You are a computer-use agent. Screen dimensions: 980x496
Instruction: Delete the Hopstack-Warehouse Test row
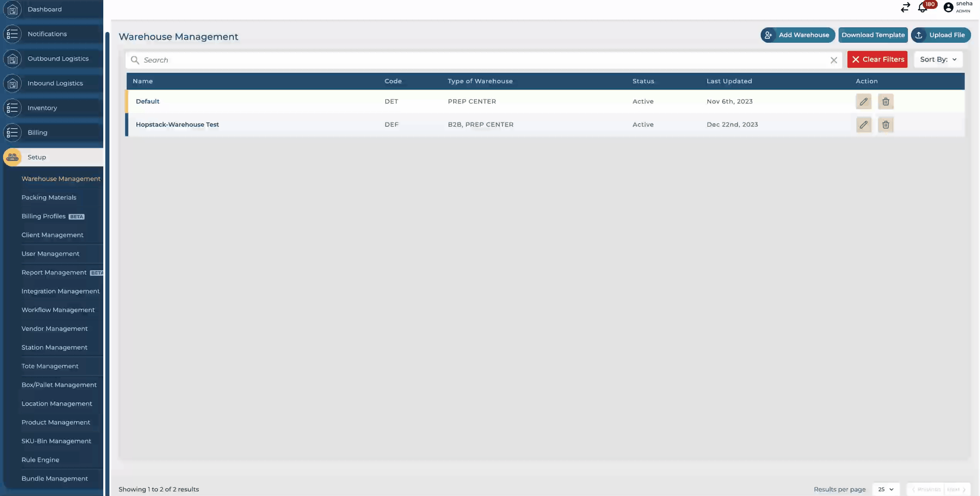(x=885, y=125)
